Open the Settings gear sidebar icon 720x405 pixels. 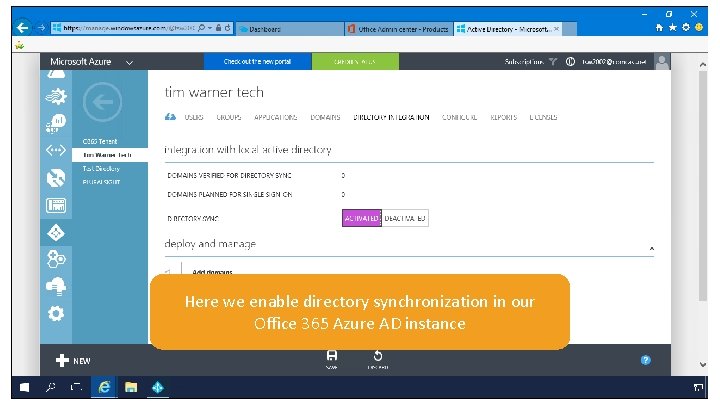(56, 314)
